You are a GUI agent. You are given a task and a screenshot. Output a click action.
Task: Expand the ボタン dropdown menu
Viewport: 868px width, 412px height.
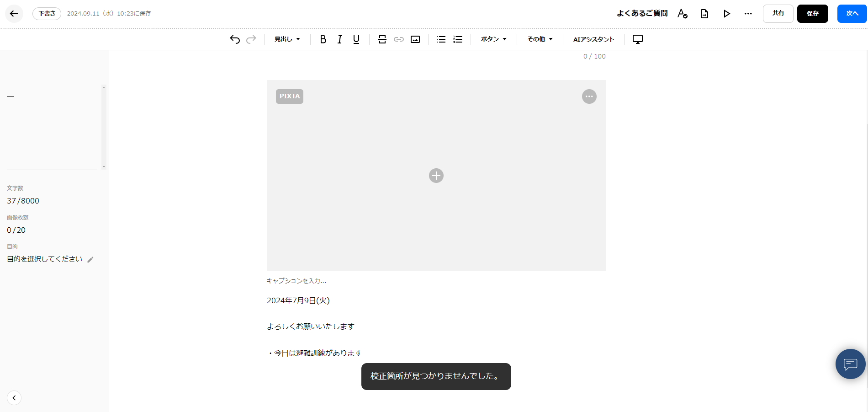493,39
